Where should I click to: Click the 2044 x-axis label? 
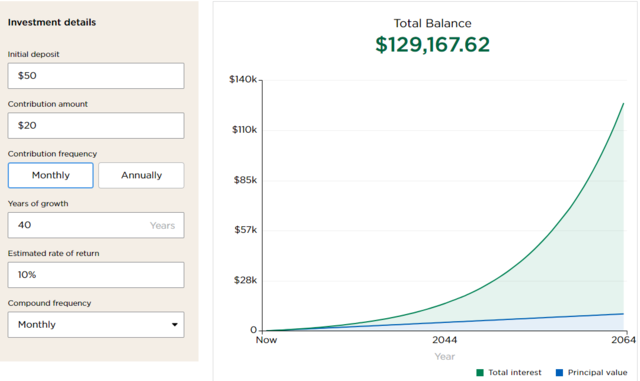pyautogui.click(x=444, y=340)
